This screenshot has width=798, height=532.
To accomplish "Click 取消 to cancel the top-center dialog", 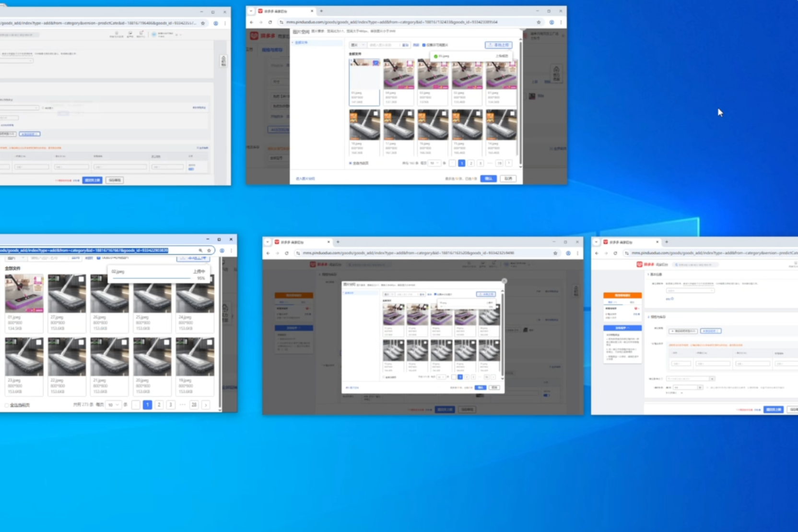I will [508, 178].
